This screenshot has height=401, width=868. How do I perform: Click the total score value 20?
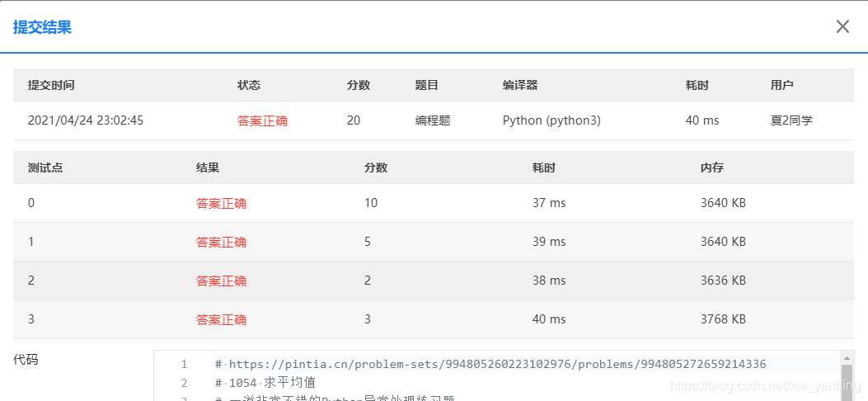pyautogui.click(x=353, y=120)
